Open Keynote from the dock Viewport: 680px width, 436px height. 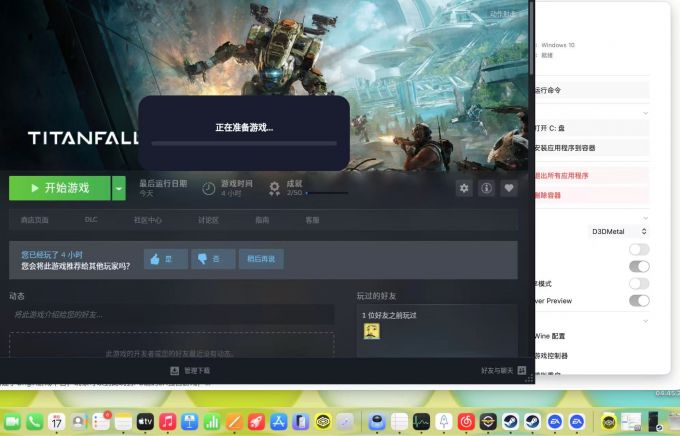tap(190, 422)
